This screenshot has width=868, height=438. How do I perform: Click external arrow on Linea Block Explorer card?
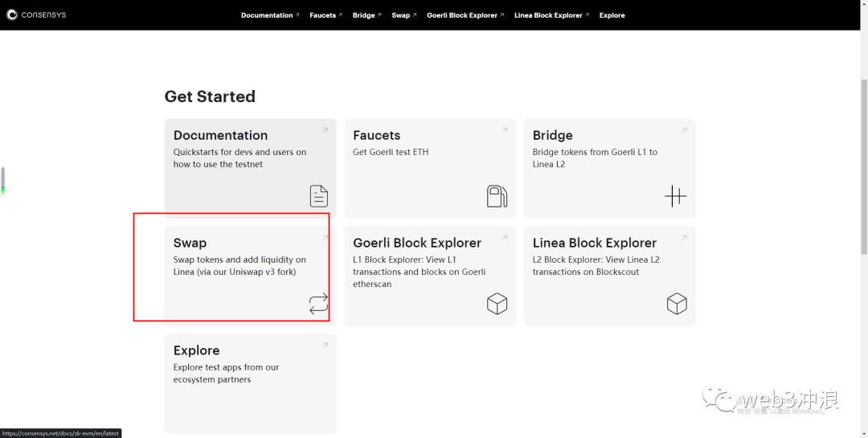point(684,238)
